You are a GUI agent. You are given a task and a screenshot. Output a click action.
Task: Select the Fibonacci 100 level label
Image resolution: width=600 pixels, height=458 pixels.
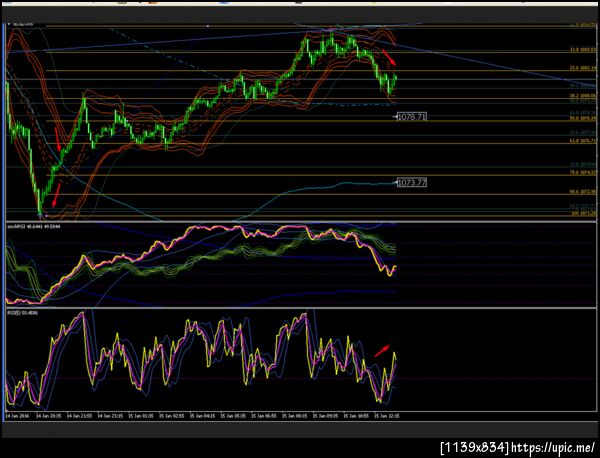[582, 213]
